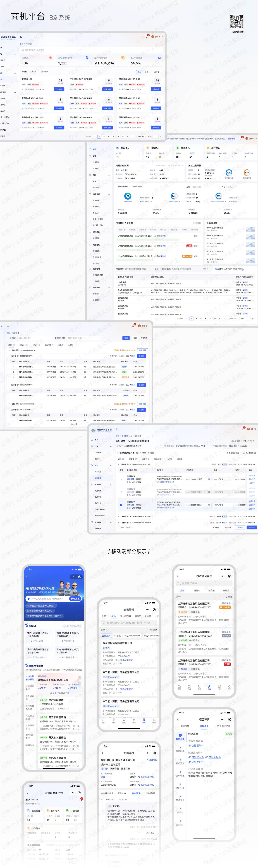Image resolution: width=258 pixels, height=868 pixels.
Task: Collapse first 报价单号 group in 合并报价详情
Action: pos(119,464)
